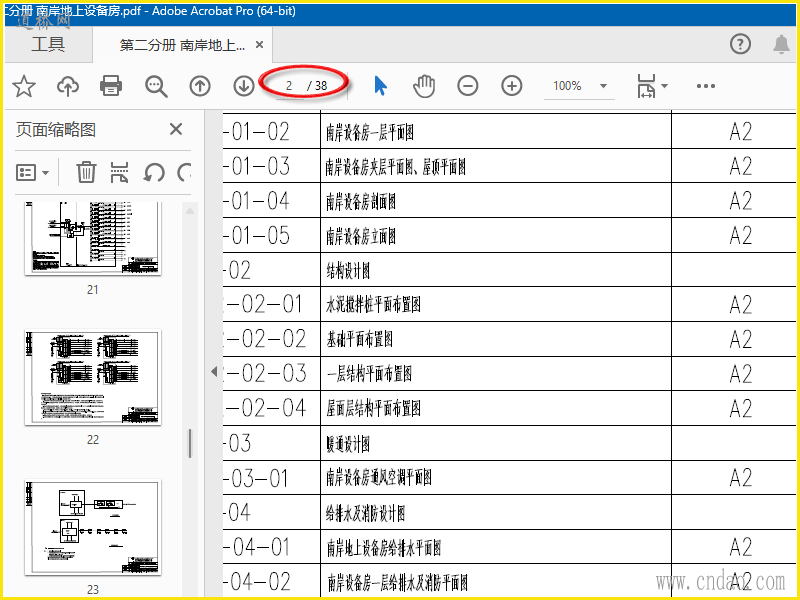Select the arrow selection tool
The width and height of the screenshot is (800, 600).
(380, 86)
